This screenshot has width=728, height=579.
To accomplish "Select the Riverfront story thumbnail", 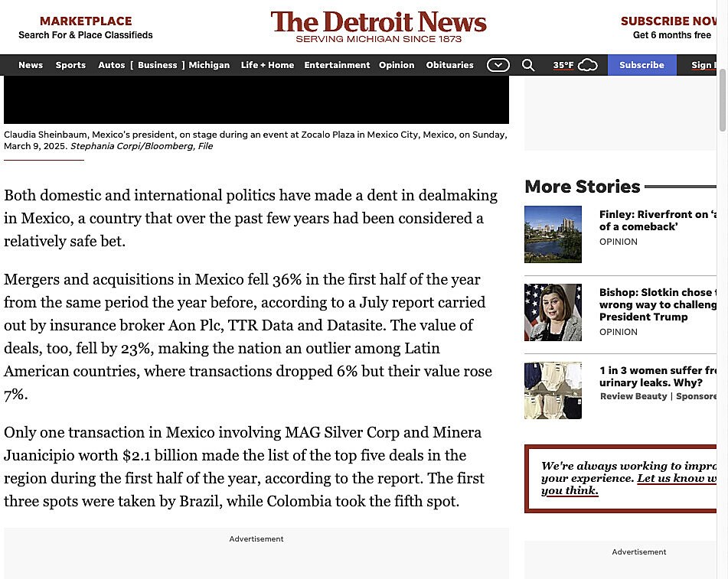I will (x=553, y=234).
